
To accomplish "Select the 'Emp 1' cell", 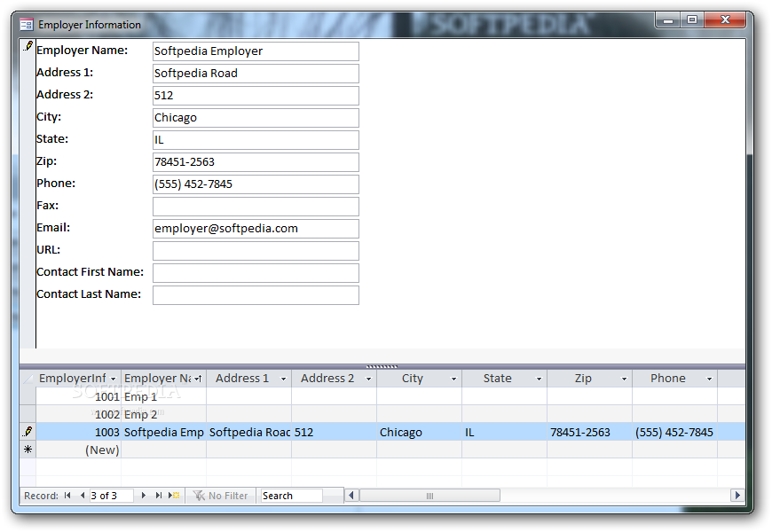I will pos(163,396).
